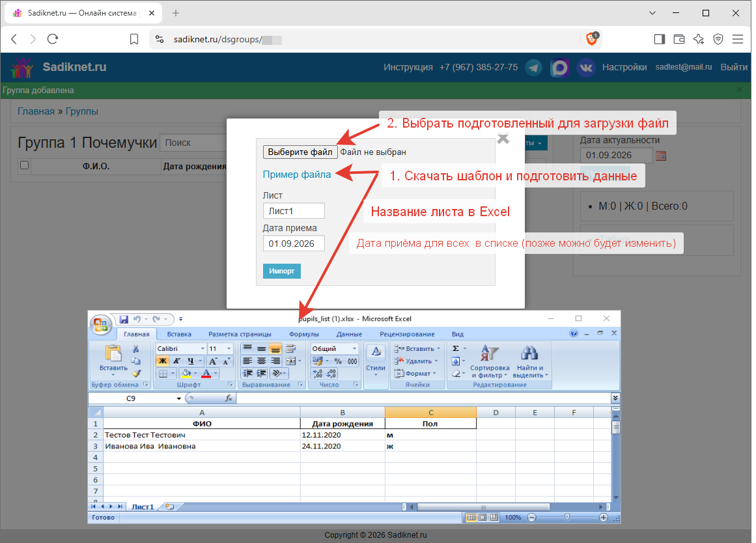Screen dimensions: 756x543
Task: Open the Общий number format dropdown
Action: click(x=354, y=349)
